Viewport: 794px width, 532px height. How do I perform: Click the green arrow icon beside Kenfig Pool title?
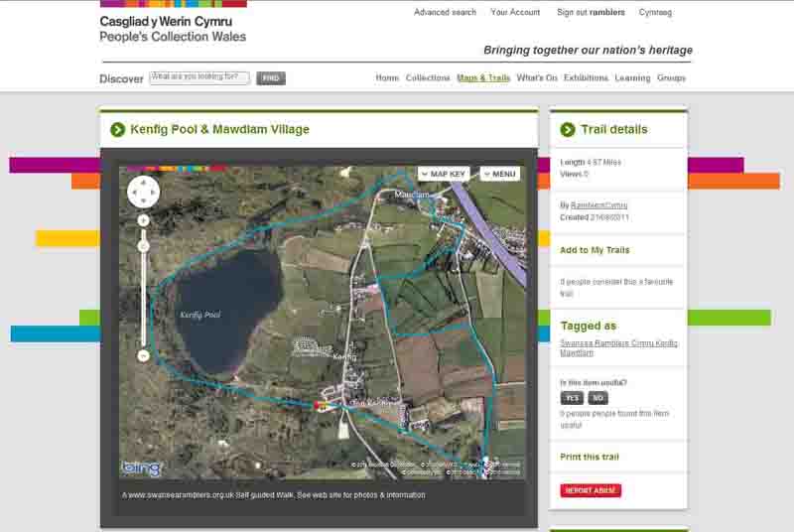coord(118,130)
